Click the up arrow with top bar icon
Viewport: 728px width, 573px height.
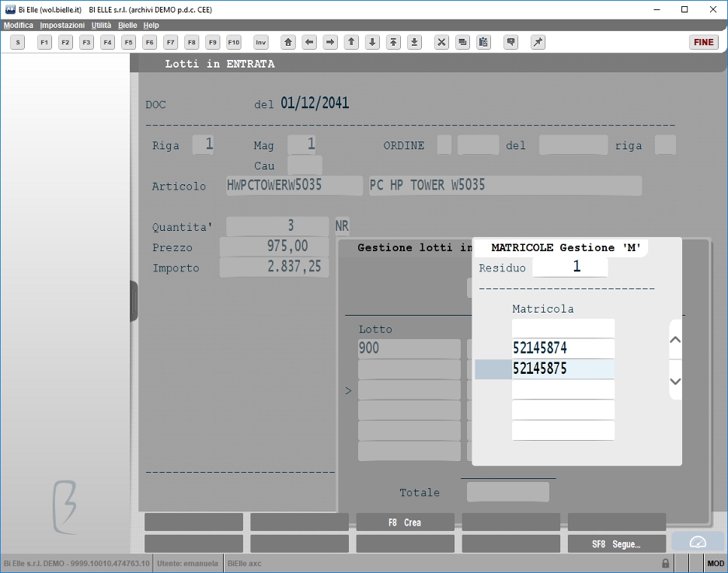pyautogui.click(x=393, y=42)
